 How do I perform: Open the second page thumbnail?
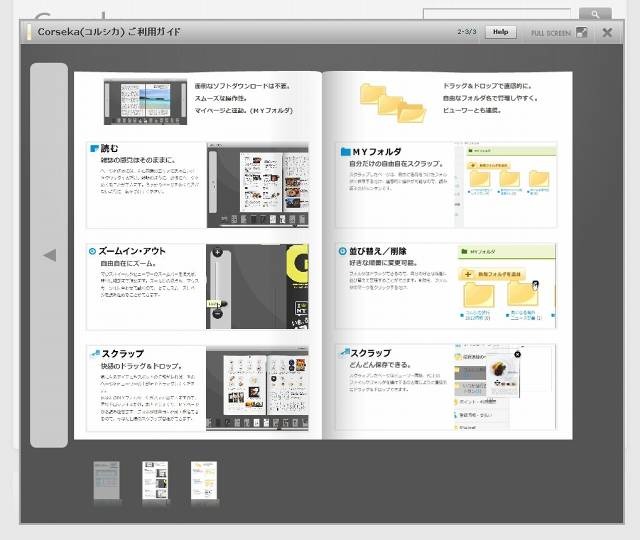coord(155,480)
